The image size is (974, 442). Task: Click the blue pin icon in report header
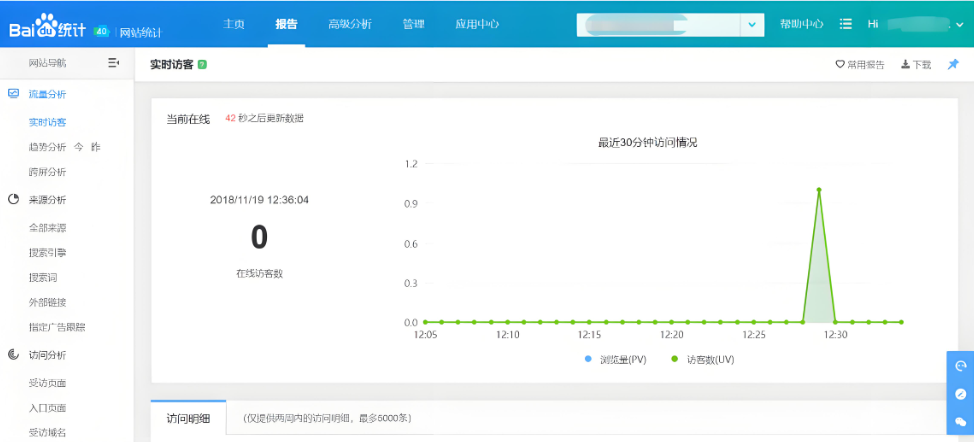point(953,64)
